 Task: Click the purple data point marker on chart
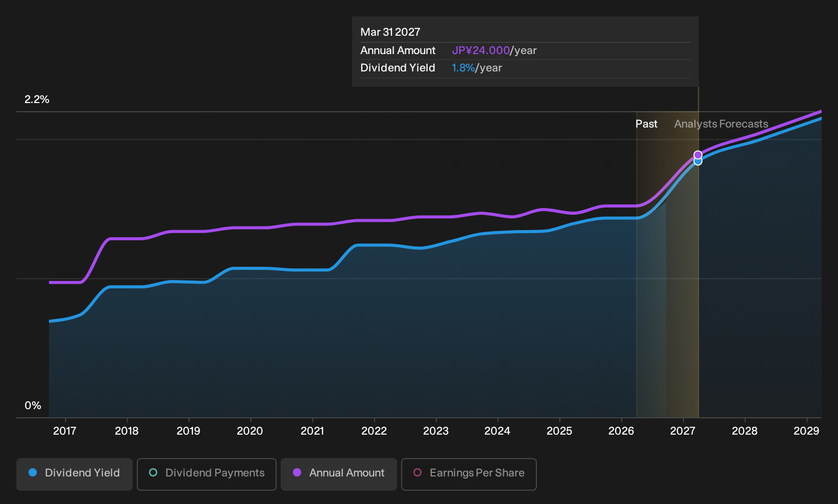pos(698,155)
